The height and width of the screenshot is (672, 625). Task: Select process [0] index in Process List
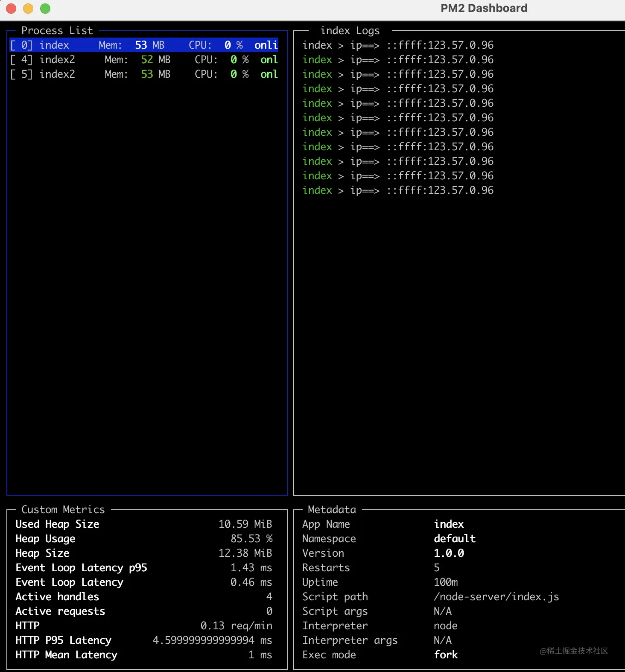tap(144, 45)
